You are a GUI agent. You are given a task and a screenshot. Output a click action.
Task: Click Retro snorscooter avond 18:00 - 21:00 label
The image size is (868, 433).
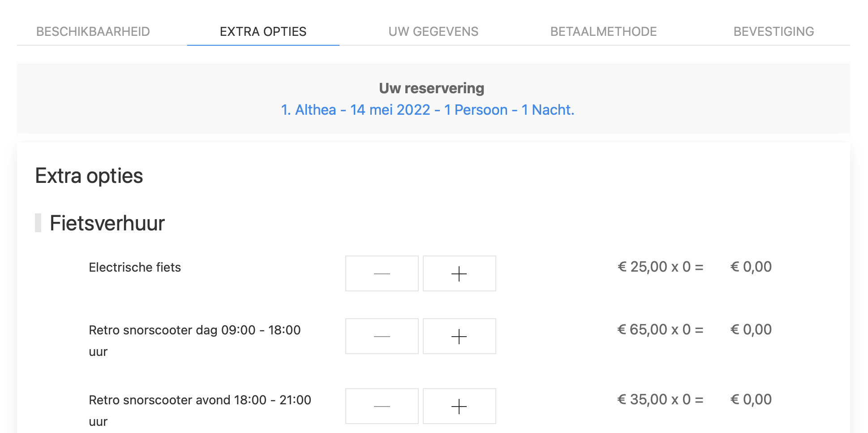(x=200, y=400)
